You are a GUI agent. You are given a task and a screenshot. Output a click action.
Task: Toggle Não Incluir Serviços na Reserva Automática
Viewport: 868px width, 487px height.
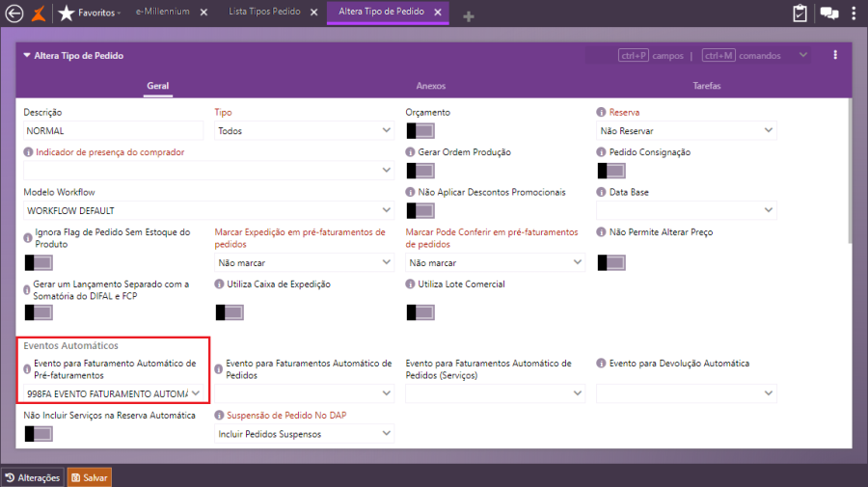pyautogui.click(x=39, y=434)
